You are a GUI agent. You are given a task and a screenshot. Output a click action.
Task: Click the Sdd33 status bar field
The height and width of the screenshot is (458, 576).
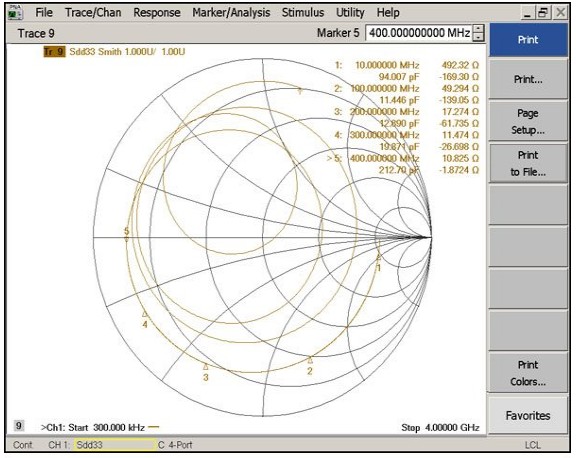click(115, 445)
